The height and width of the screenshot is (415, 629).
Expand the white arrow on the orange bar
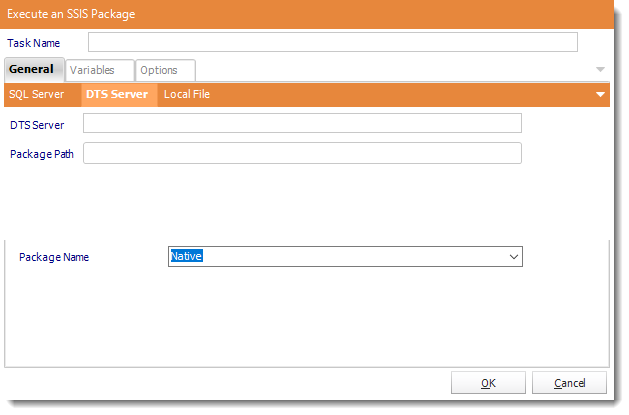click(x=600, y=95)
